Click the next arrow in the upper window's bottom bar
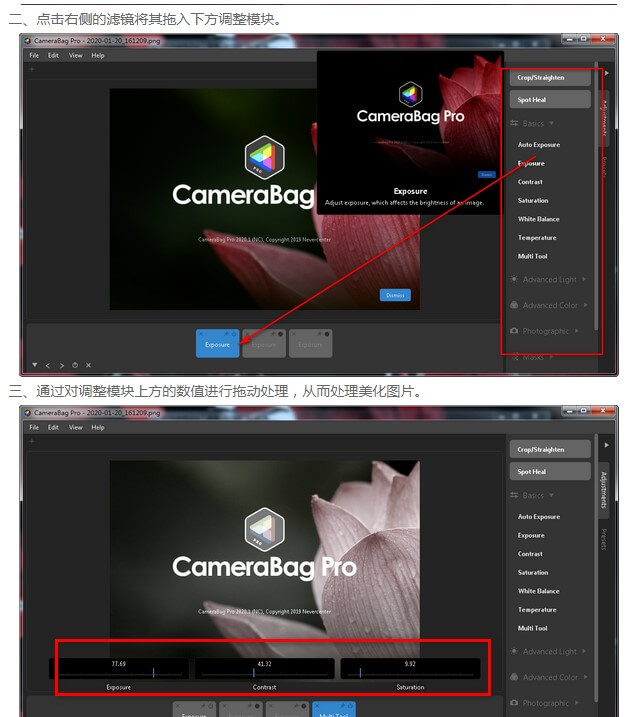627x717 pixels. click(61, 365)
